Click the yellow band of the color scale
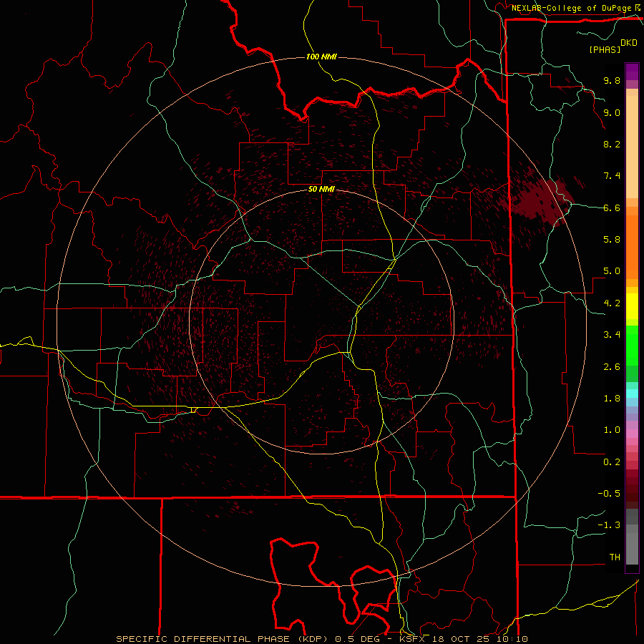The height and width of the screenshot is (644, 644). [632, 306]
